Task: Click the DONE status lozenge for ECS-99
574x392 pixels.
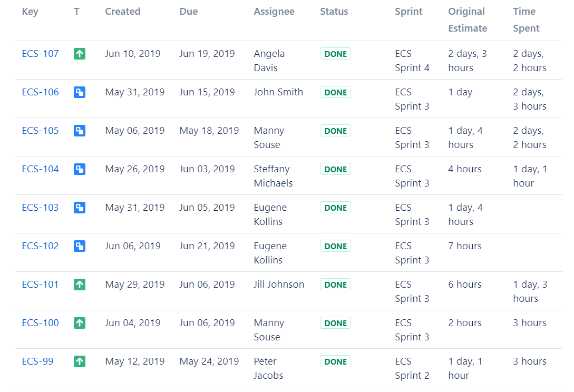Action: (x=335, y=361)
